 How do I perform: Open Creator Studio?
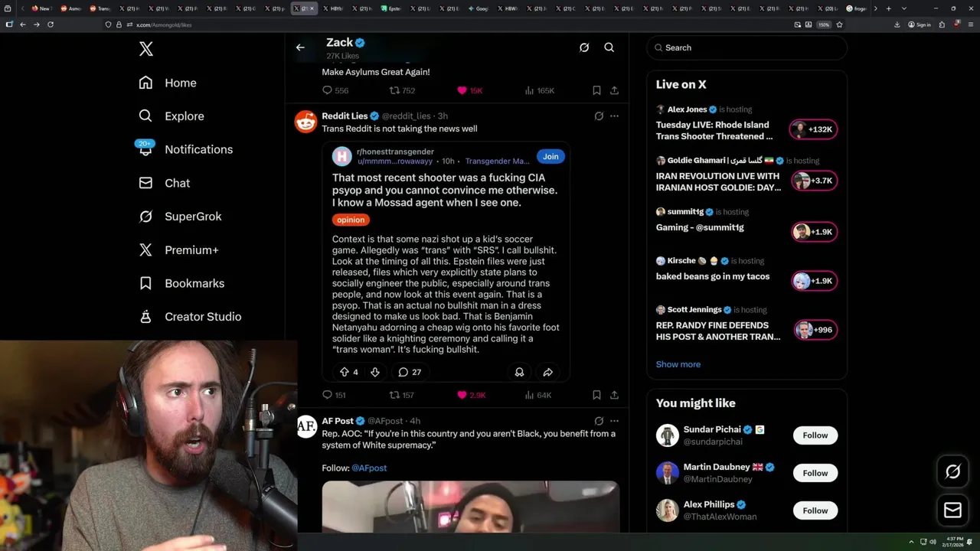click(x=190, y=317)
